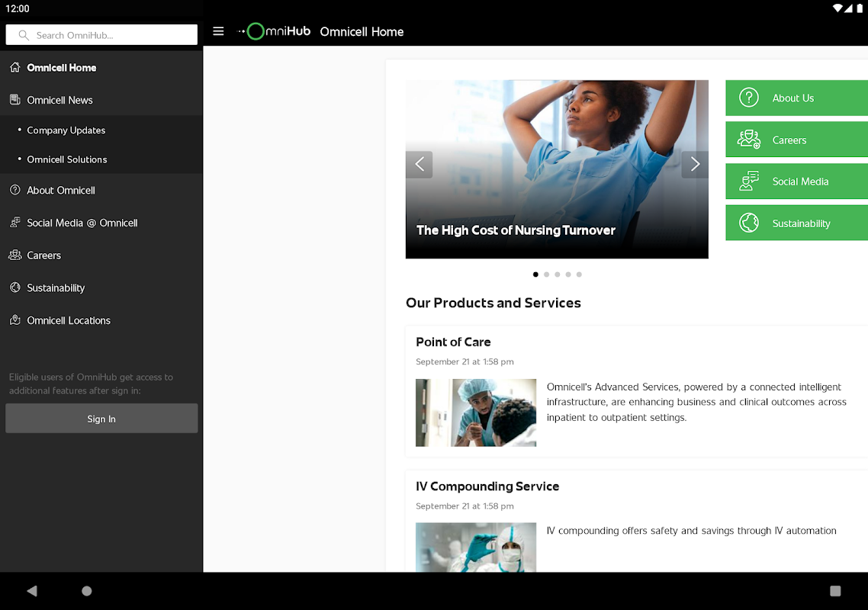
Task: Click the question mark icon on About Us tile
Action: (x=748, y=98)
